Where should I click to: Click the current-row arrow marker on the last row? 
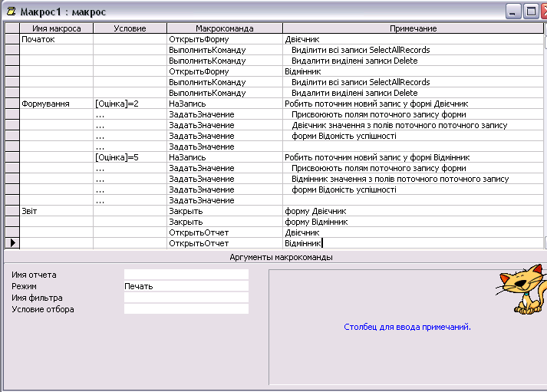pyautogui.click(x=12, y=243)
